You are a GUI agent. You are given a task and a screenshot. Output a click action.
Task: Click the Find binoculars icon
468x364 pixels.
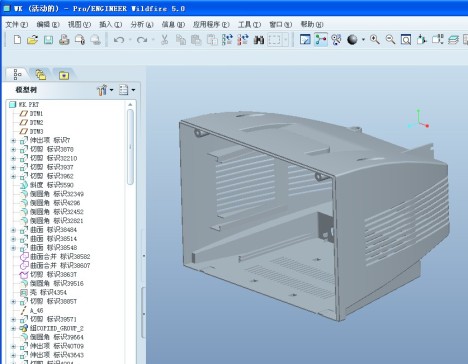(259, 40)
